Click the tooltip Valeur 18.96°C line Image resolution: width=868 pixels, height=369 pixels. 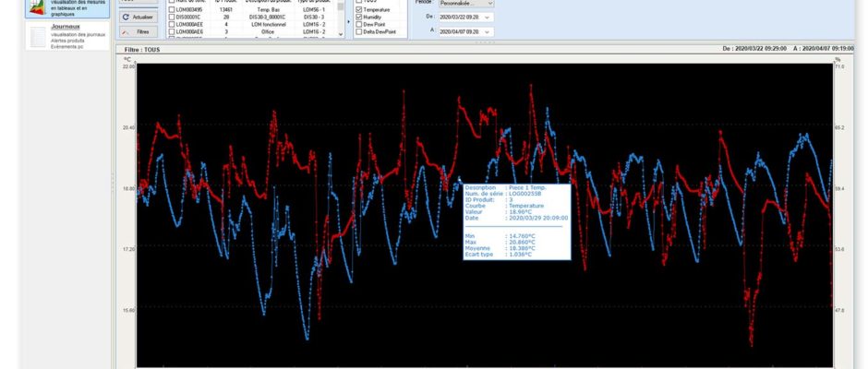click(x=499, y=212)
